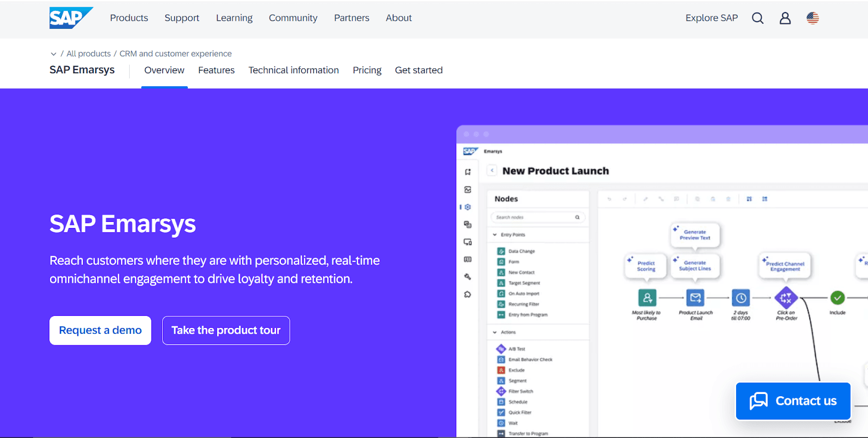
Task: Select the Product Launch Email node icon
Action: [x=695, y=297]
